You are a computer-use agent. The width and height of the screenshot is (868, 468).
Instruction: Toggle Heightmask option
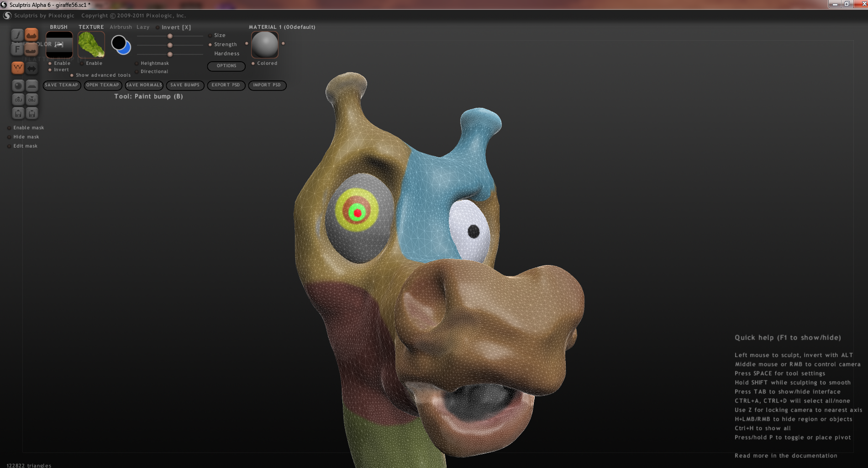tap(152, 64)
